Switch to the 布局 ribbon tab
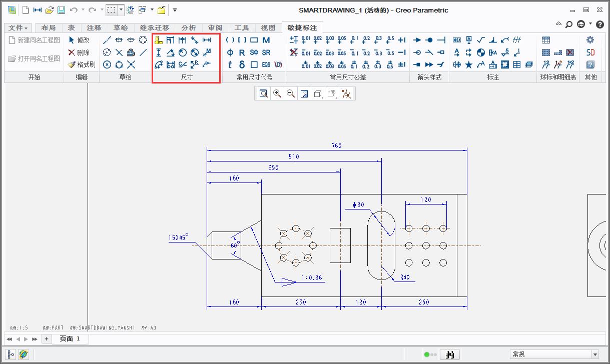Viewport: 610px width, 364px height. (49, 27)
